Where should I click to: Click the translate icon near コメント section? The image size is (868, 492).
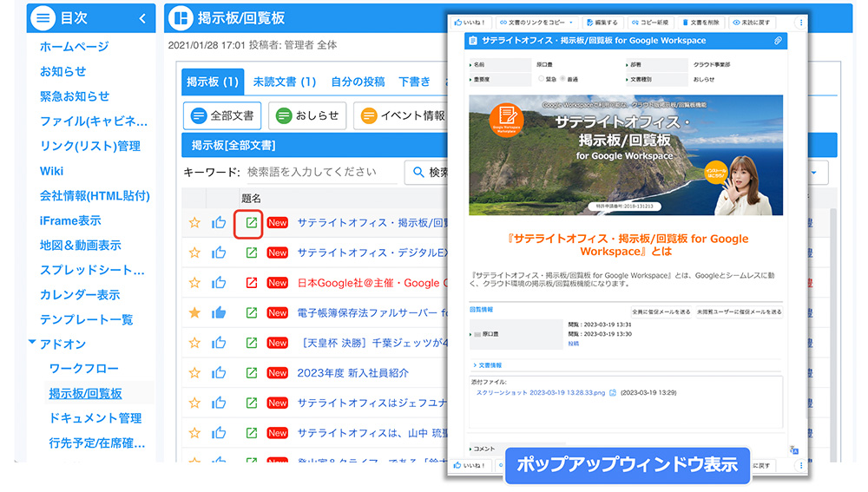pyautogui.click(x=794, y=450)
